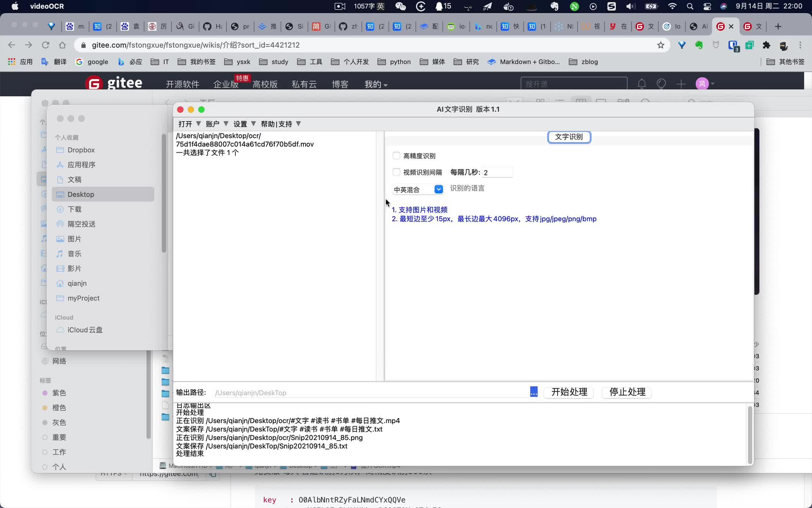This screenshot has height=508, width=812.
Task: Open the 翻译 bookmark
Action: (x=54, y=62)
